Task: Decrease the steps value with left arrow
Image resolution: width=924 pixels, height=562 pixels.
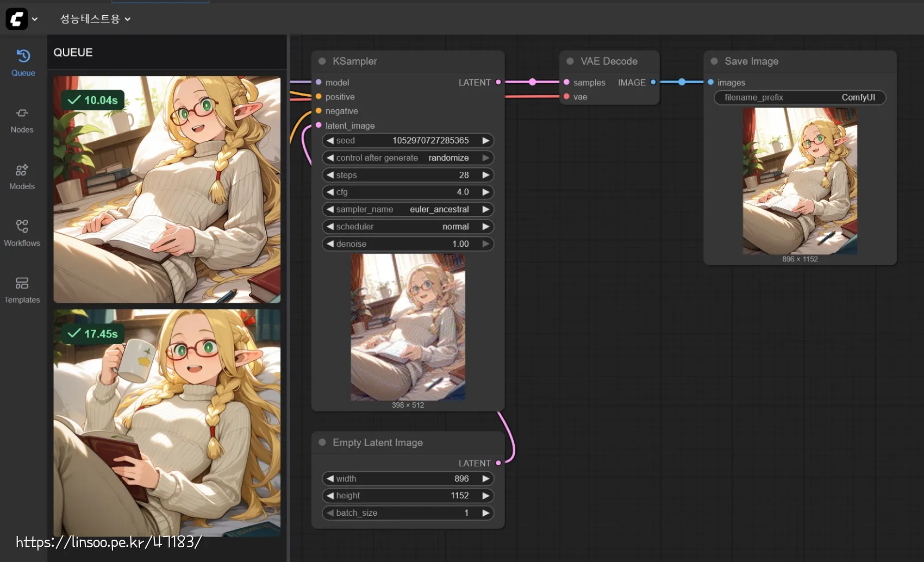Action: [330, 175]
